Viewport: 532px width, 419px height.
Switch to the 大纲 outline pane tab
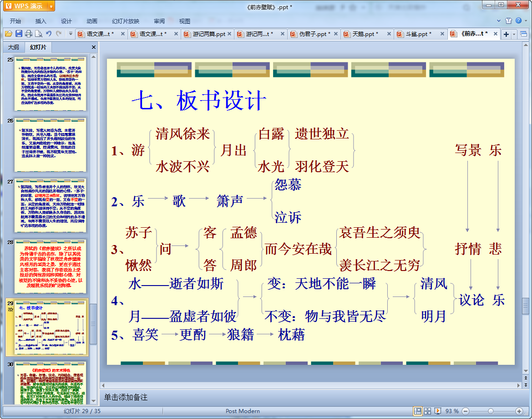tap(14, 47)
